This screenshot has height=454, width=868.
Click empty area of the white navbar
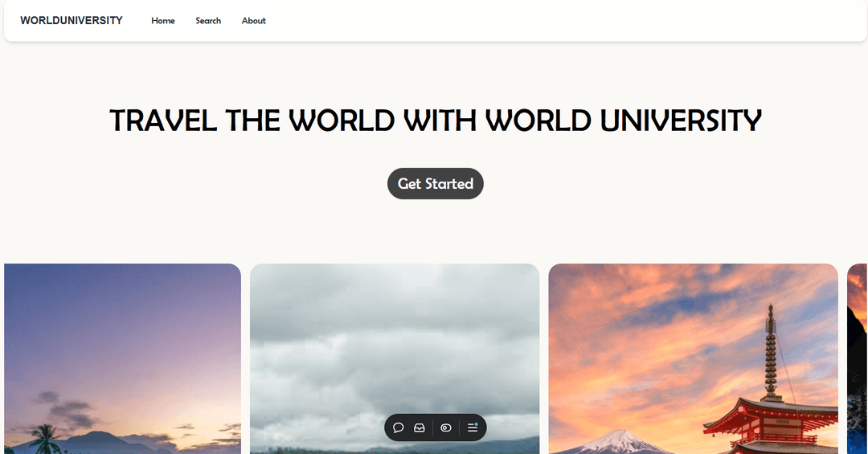click(563, 21)
